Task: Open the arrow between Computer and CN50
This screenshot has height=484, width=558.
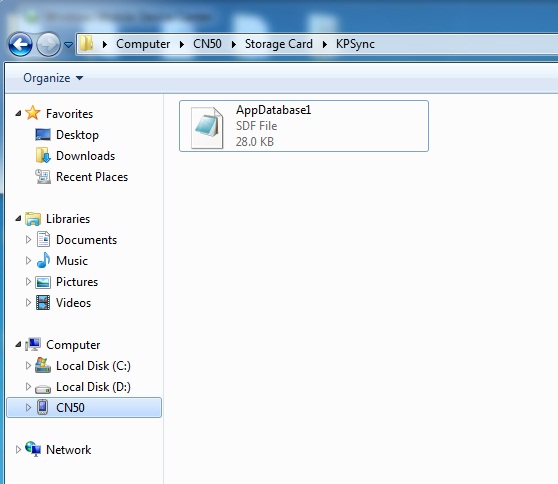Action: 181,44
